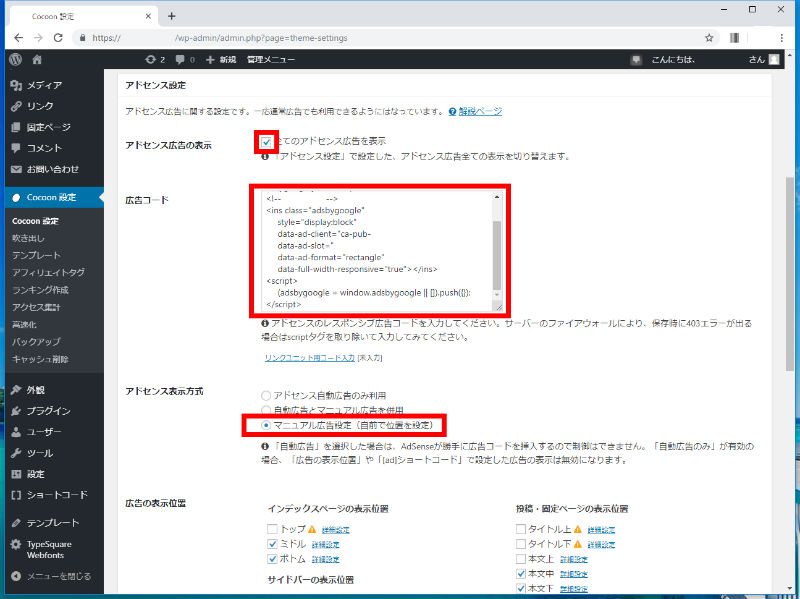Open the メディア menu in the sidebar

(x=44, y=85)
